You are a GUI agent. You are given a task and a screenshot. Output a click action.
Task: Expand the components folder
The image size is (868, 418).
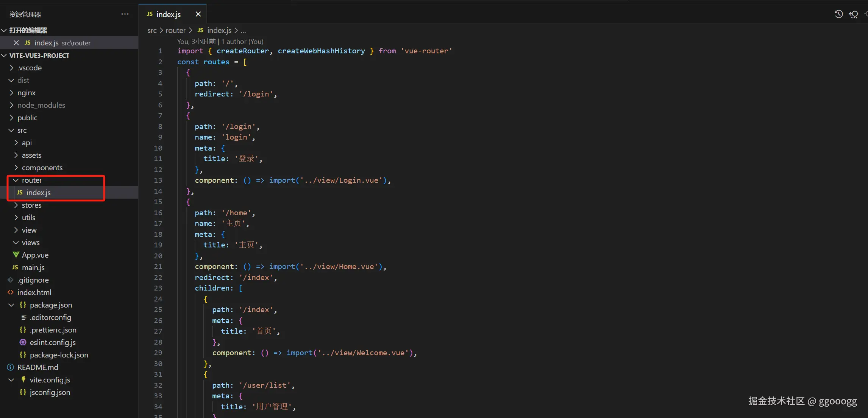click(x=16, y=168)
